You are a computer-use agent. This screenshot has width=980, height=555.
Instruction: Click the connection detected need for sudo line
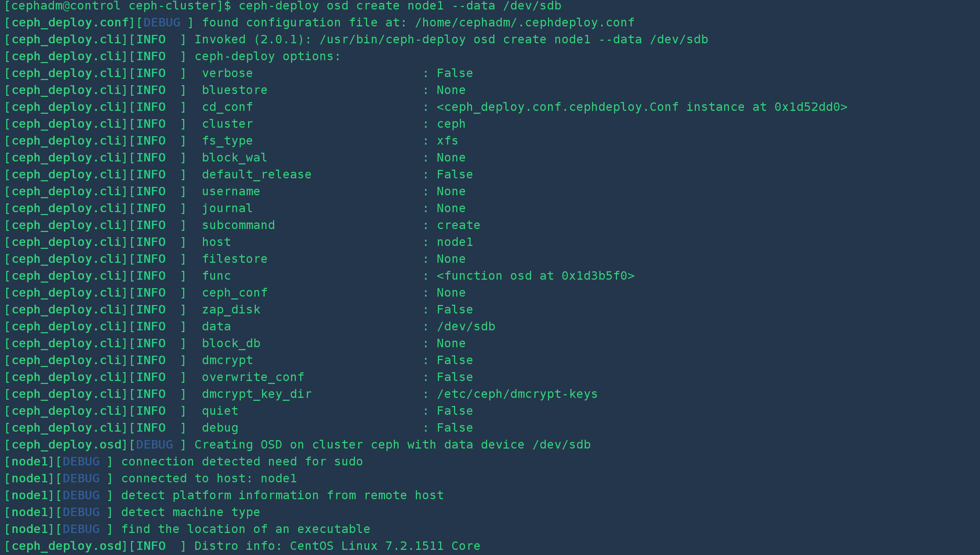click(x=184, y=462)
